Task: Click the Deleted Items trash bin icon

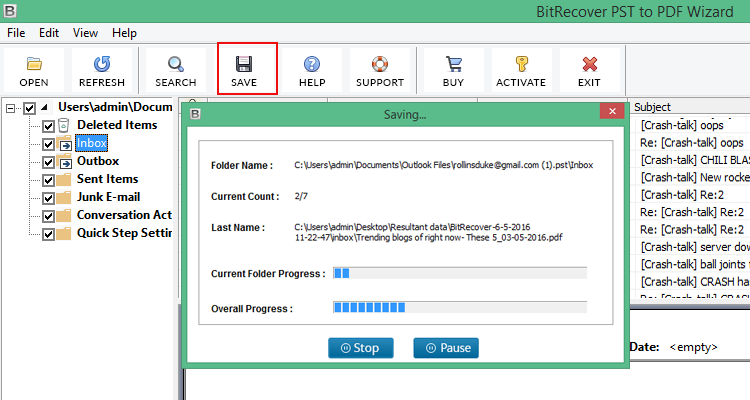Action: (x=63, y=125)
